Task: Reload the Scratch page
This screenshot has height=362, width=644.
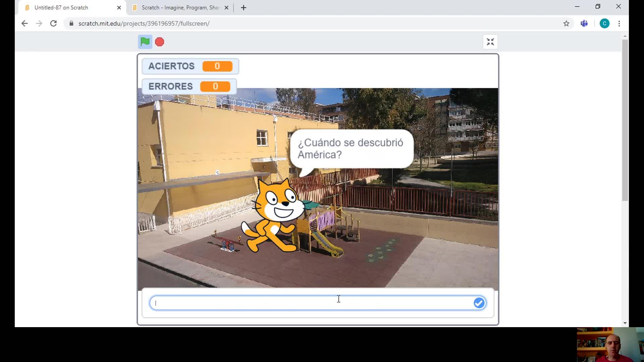Action: 53,23
